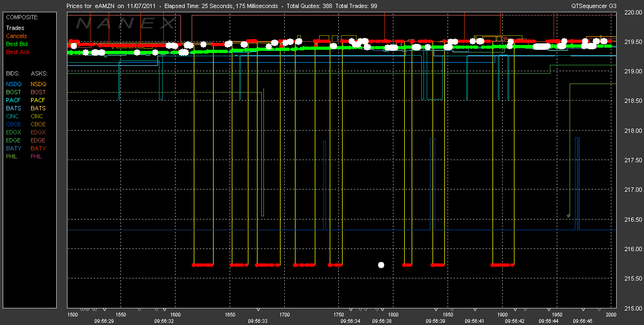Click sequence number 1900 on the axis
Viewport: 644px width, 325px height.
tap(503, 315)
